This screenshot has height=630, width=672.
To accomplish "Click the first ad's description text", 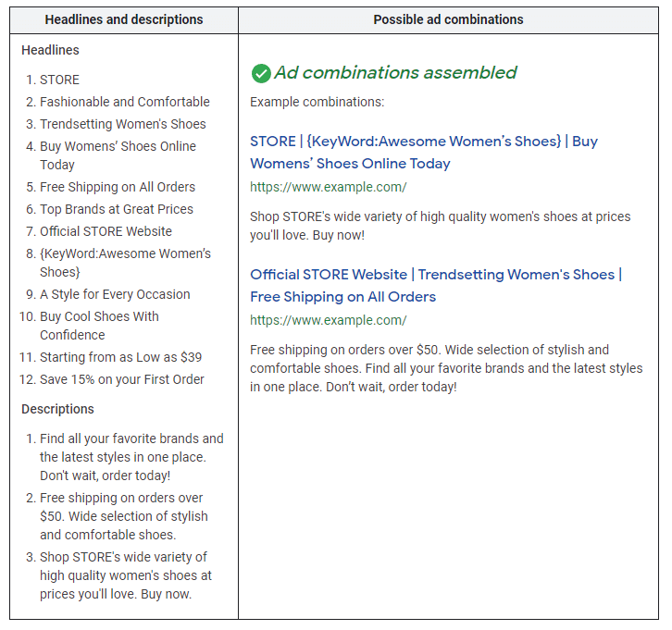I will 440,226.
